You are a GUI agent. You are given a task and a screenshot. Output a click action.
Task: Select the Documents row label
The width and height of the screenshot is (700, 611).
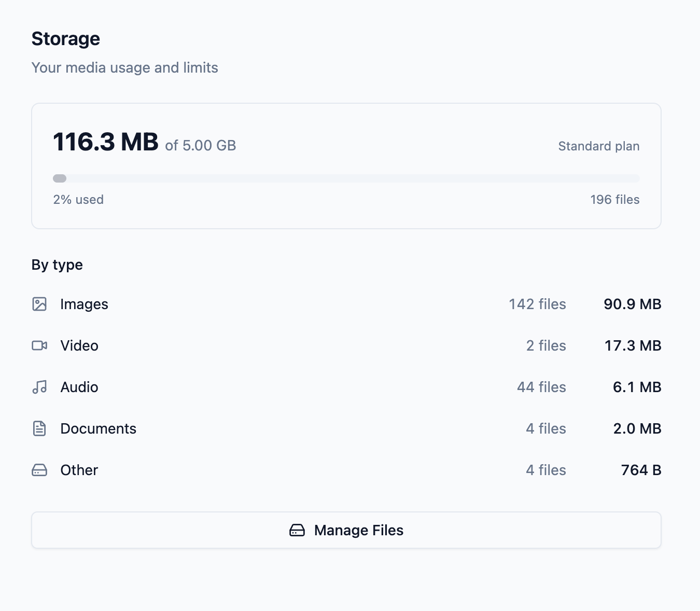[98, 428]
